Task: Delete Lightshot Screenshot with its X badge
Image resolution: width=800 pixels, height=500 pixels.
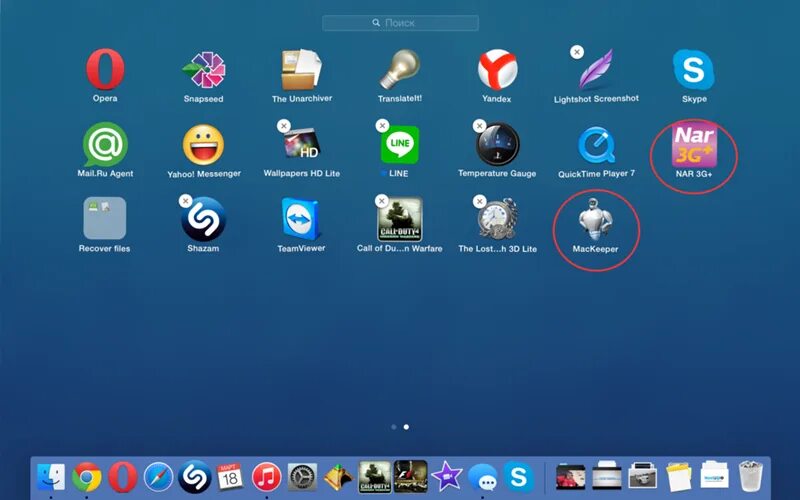Action: (x=577, y=52)
